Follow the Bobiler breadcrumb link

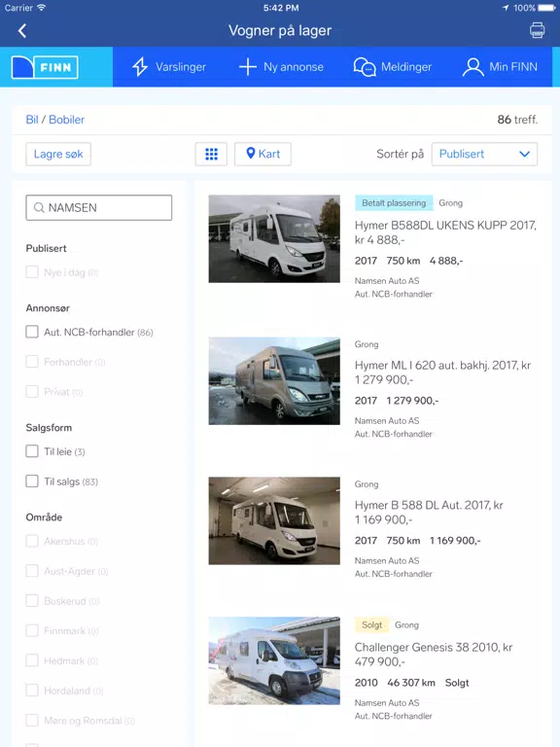[x=67, y=120]
